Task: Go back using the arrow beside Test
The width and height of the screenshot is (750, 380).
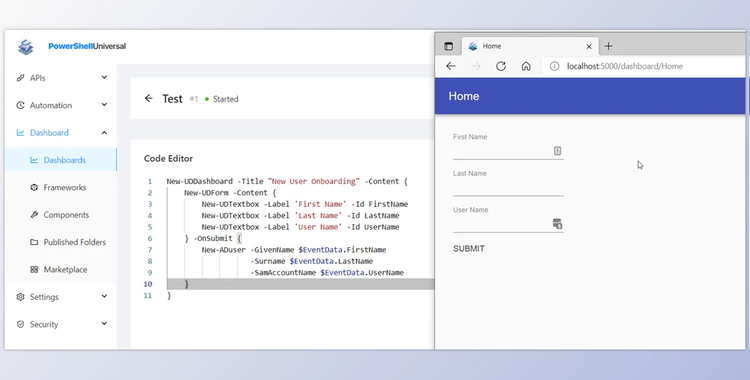Action: click(149, 99)
